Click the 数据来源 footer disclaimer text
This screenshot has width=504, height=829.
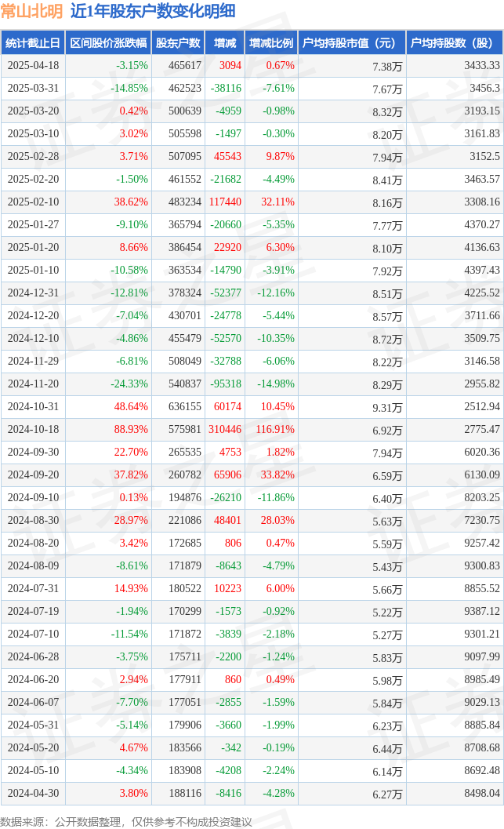click(126, 822)
